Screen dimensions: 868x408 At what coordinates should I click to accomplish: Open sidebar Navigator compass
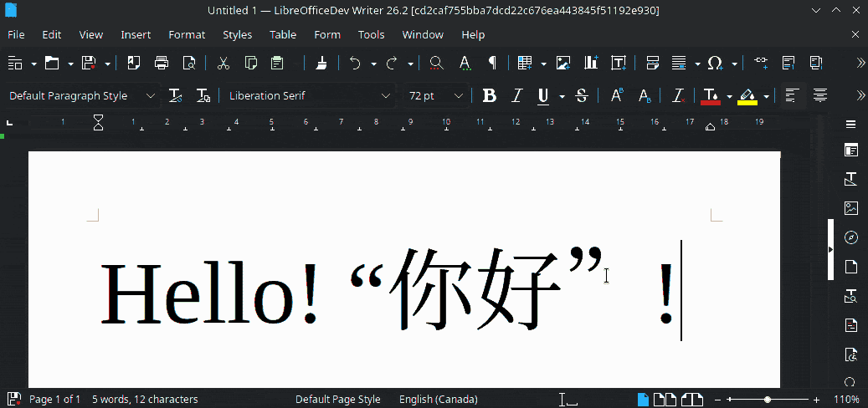850,237
